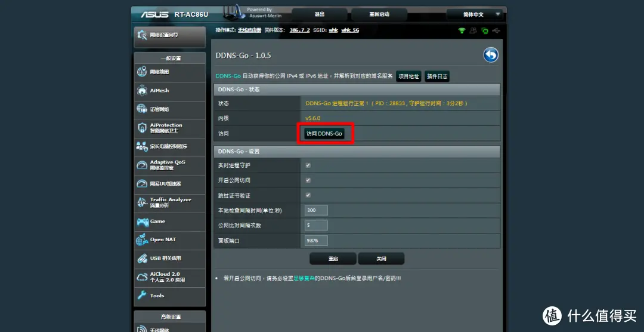This screenshot has width=644, height=332.
Task: Click the 退出 logout tab
Action: [320, 14]
